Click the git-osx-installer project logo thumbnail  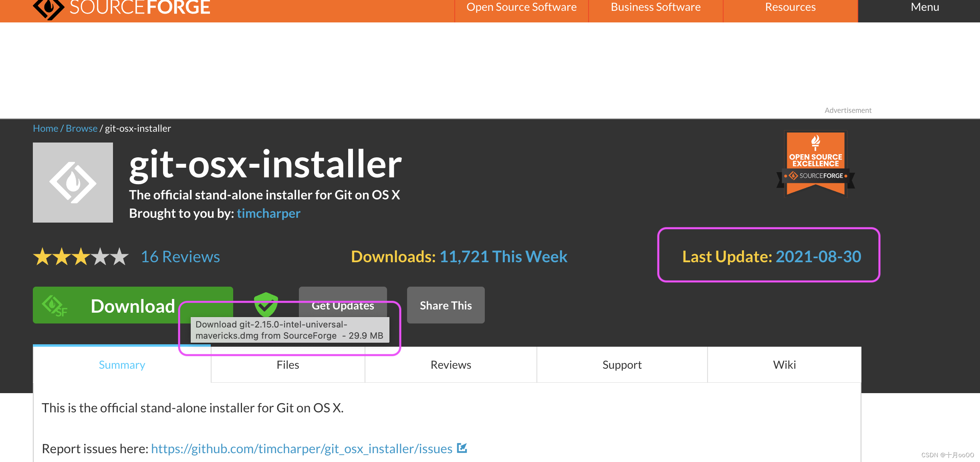[73, 183]
